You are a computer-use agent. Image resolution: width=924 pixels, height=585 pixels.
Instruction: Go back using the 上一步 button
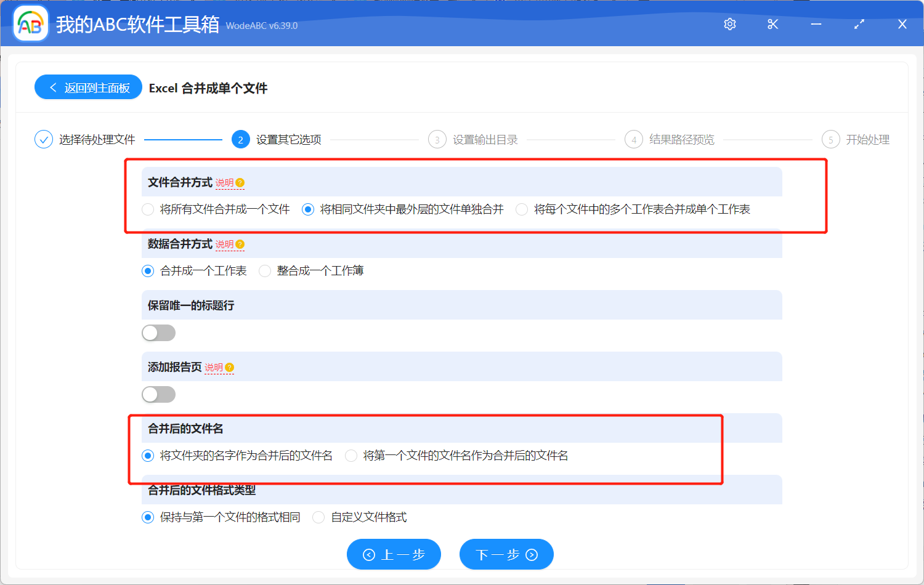coord(394,554)
